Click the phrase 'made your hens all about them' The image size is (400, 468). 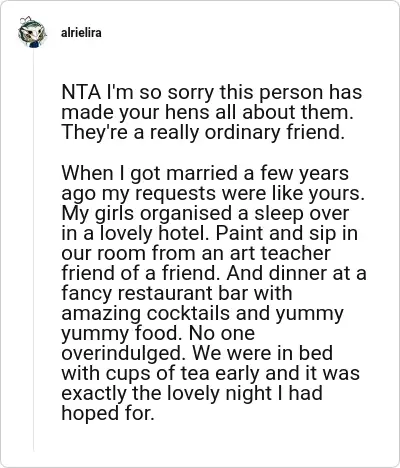(206, 112)
